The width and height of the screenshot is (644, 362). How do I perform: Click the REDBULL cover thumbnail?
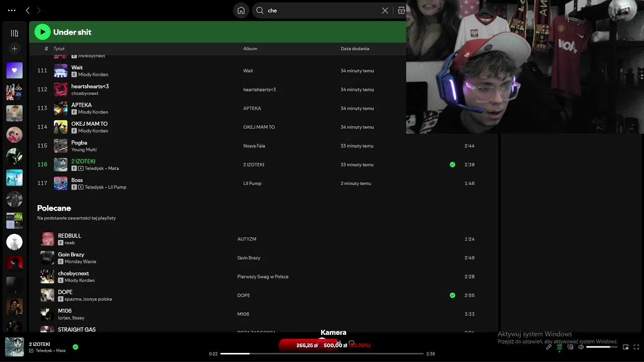coord(47,239)
